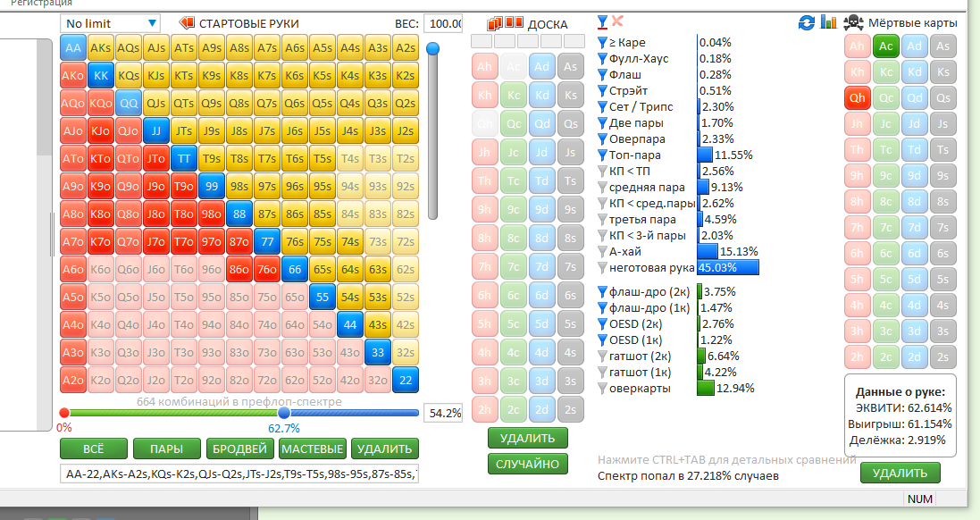
Task: Toggle AA in the starting hands grid
Action: coord(73,48)
